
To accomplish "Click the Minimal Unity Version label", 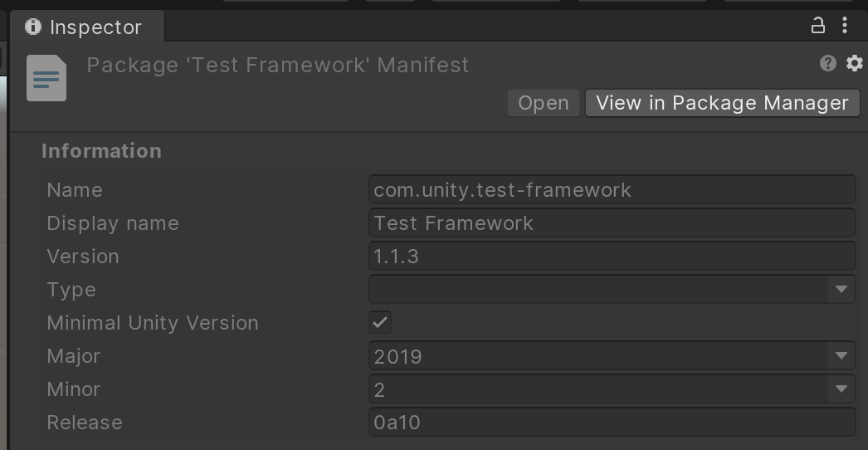I will (153, 323).
